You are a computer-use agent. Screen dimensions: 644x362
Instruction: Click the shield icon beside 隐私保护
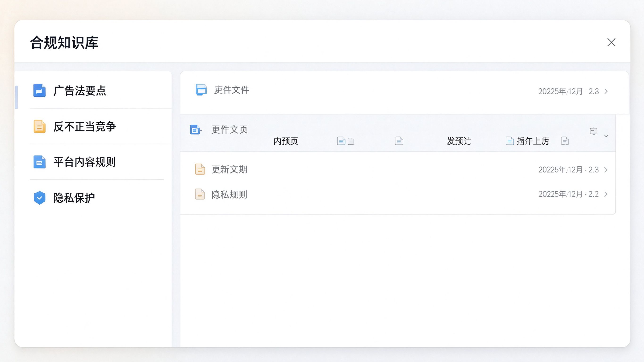point(39,198)
